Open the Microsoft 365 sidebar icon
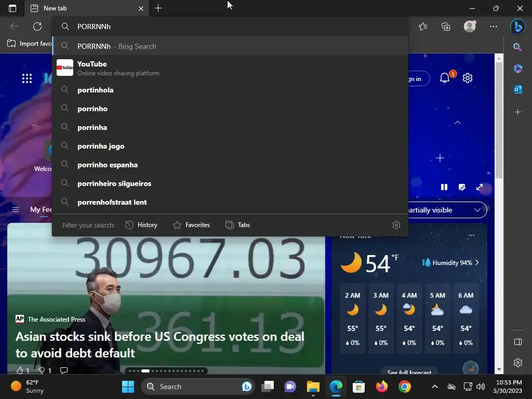The height and width of the screenshot is (399, 532). pyautogui.click(x=518, y=68)
